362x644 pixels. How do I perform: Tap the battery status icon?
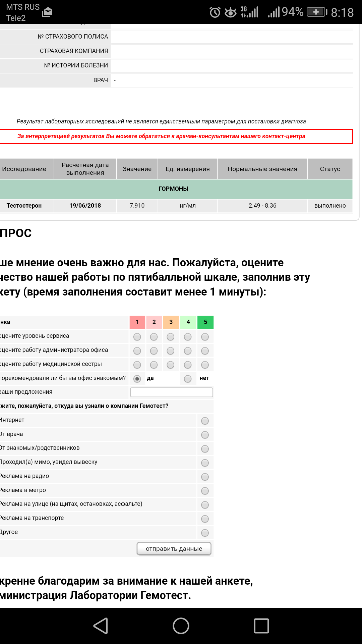coord(317,12)
